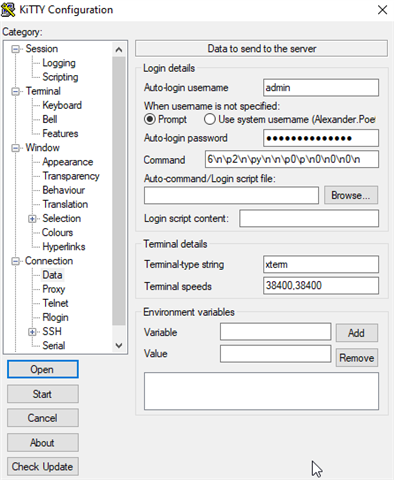Click the Variable input field
This screenshot has height=480, width=394.
[275, 332]
